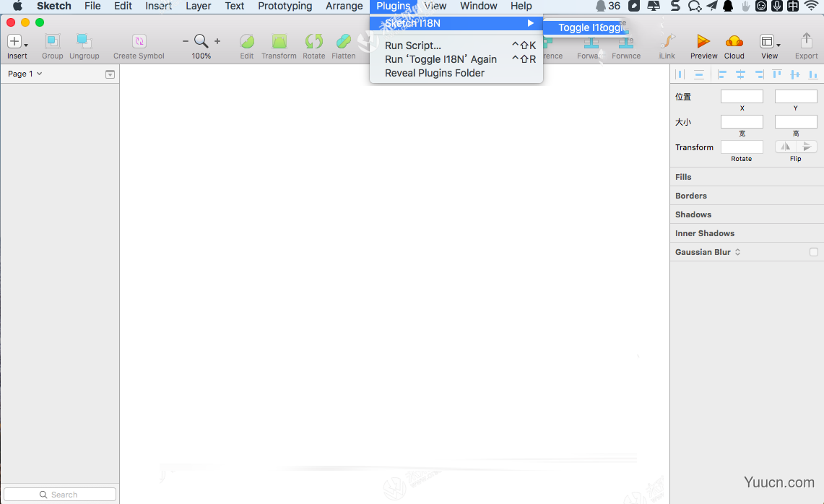Screen dimensions: 824x504
Task: Align layers to bottom edge
Action: [x=813, y=74]
